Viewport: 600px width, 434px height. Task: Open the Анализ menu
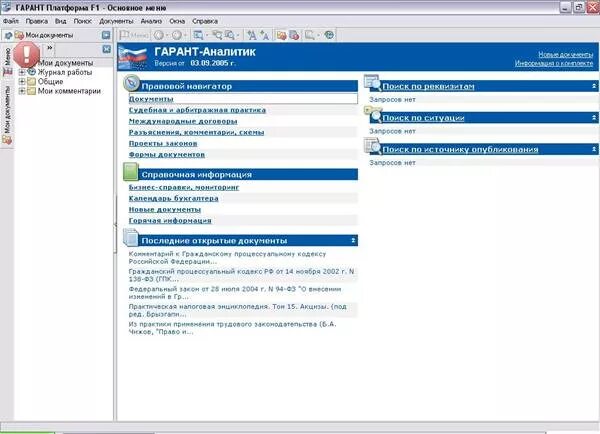click(x=151, y=21)
